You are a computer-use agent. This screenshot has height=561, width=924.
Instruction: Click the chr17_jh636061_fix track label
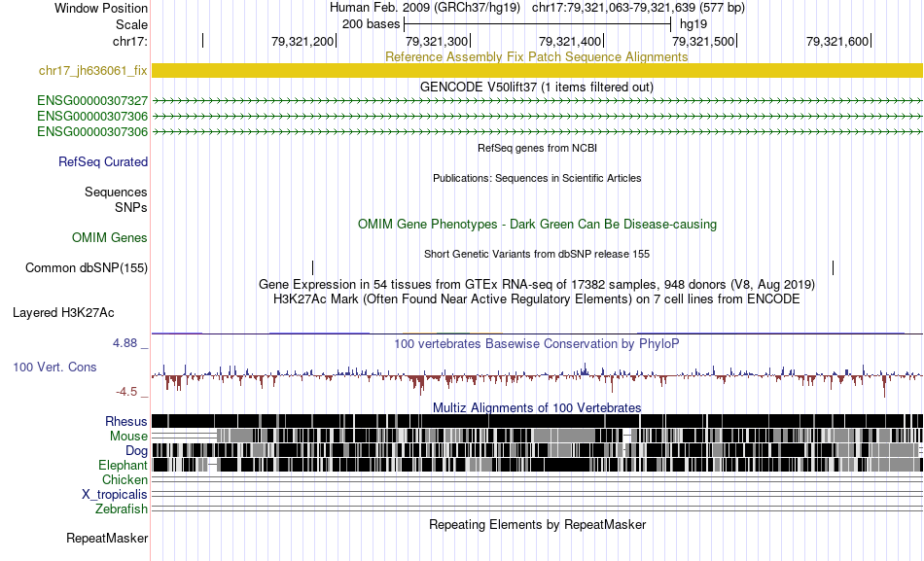[92, 71]
